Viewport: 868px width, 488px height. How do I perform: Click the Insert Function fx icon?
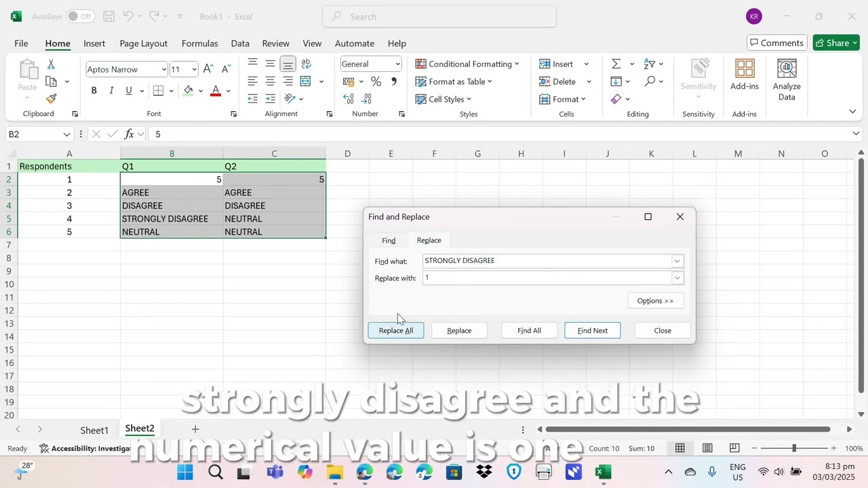129,134
